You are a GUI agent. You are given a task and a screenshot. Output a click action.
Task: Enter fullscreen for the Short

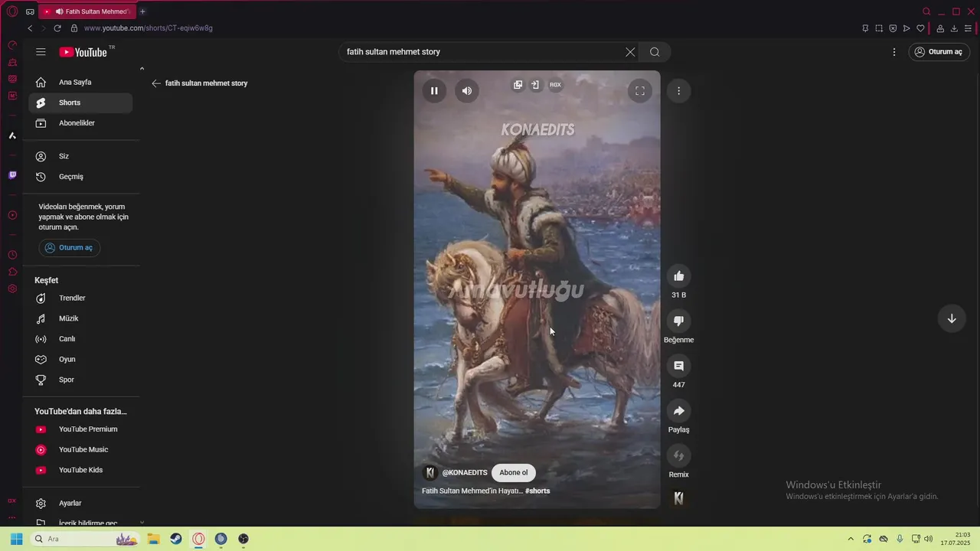click(x=640, y=90)
